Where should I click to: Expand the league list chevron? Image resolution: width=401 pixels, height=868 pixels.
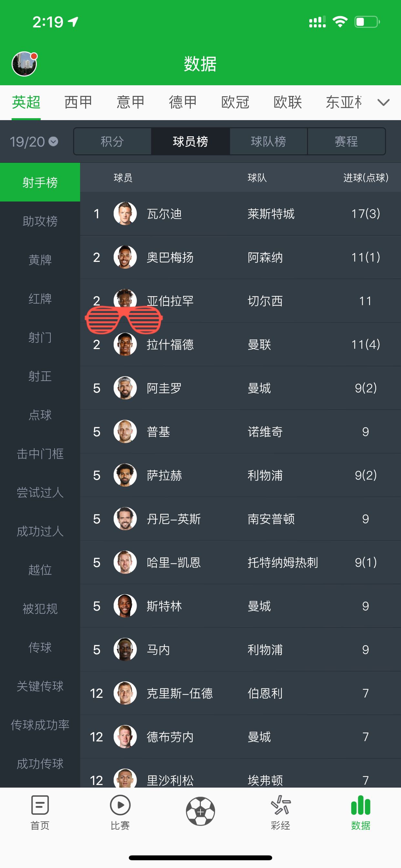(x=384, y=102)
